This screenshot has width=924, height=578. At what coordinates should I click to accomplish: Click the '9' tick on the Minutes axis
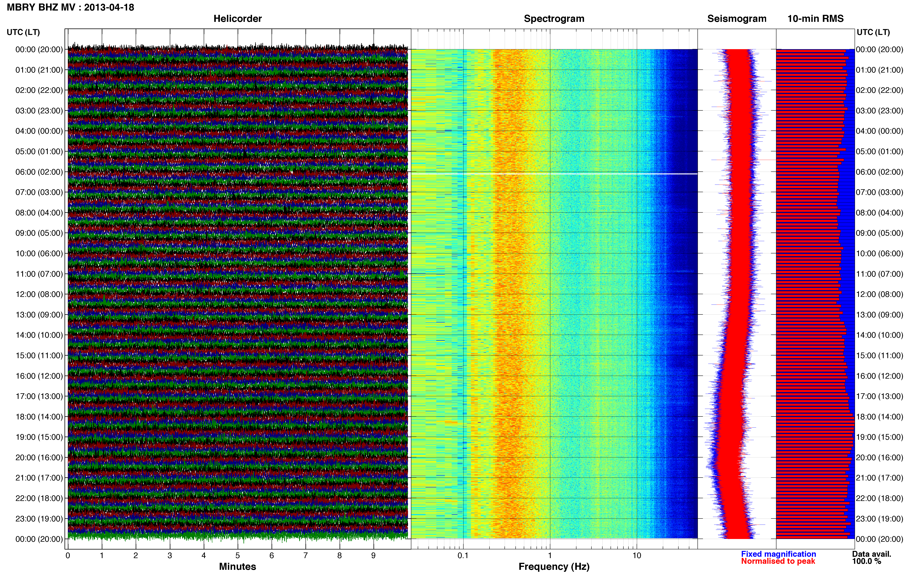click(373, 556)
